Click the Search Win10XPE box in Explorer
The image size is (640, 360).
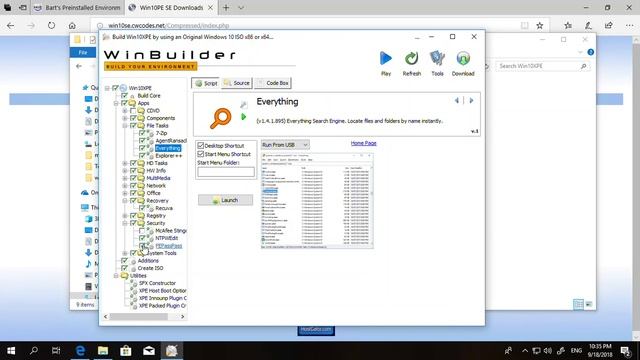[x=543, y=66]
